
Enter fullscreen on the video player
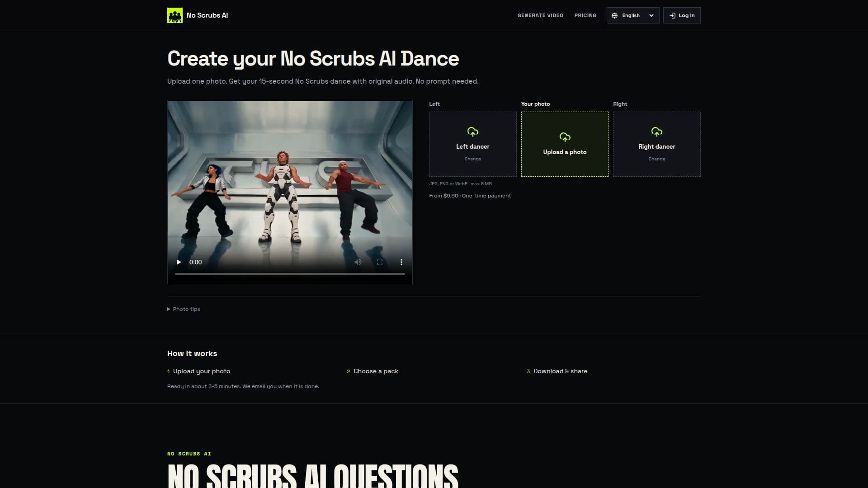tap(380, 262)
